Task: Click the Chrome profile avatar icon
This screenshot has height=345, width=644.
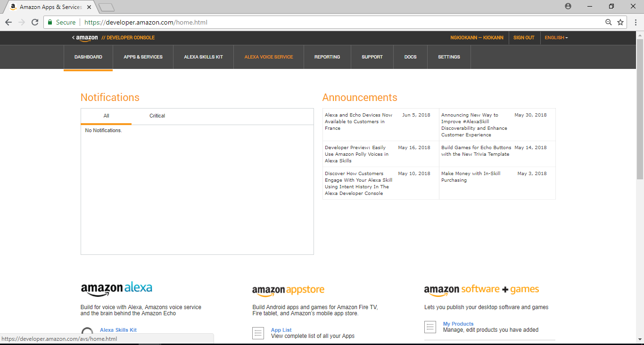Action: 568,6
